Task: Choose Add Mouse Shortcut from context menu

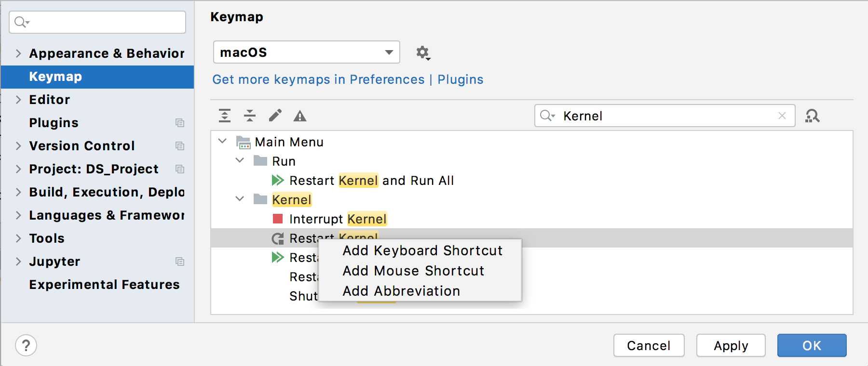Action: (413, 271)
